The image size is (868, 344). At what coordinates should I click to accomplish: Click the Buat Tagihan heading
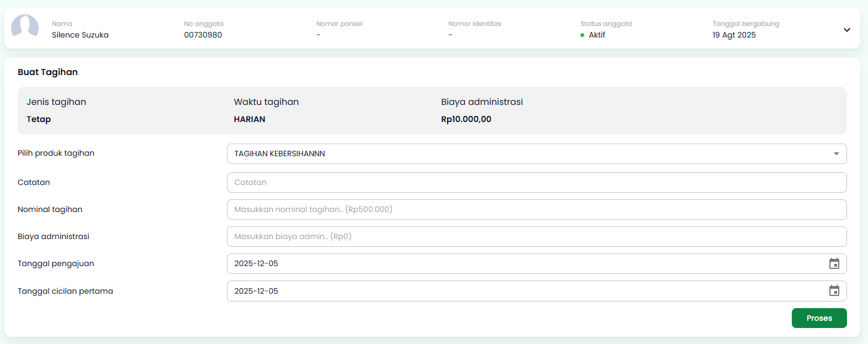47,72
